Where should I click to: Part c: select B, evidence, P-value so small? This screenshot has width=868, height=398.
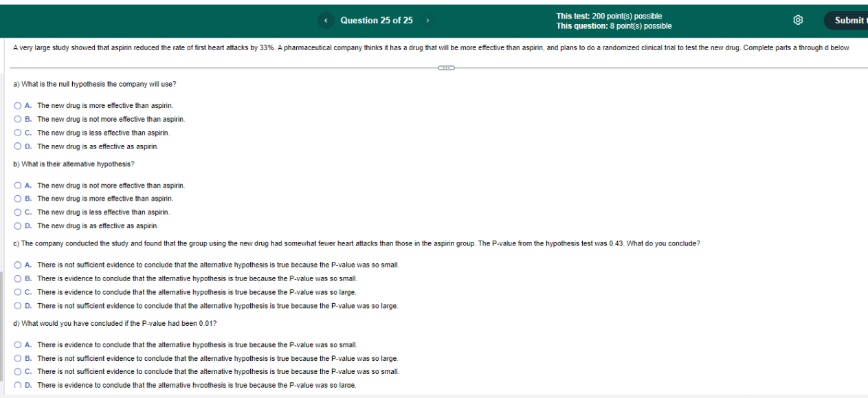(x=18, y=278)
